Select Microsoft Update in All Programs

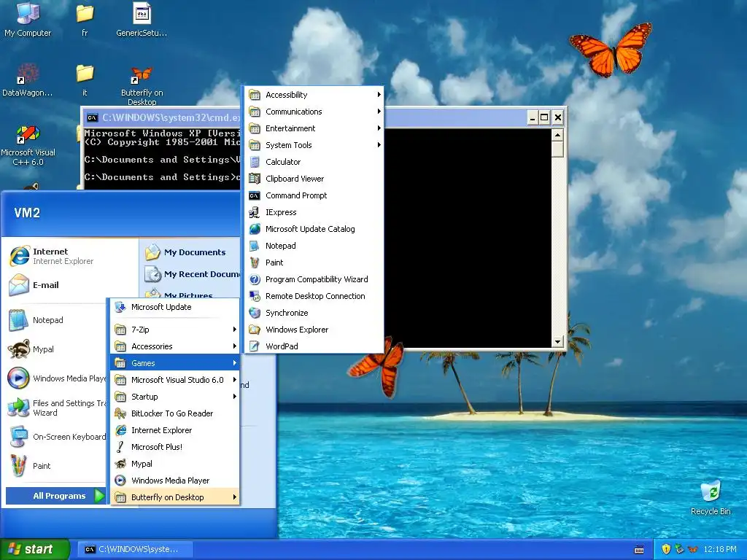175,307
